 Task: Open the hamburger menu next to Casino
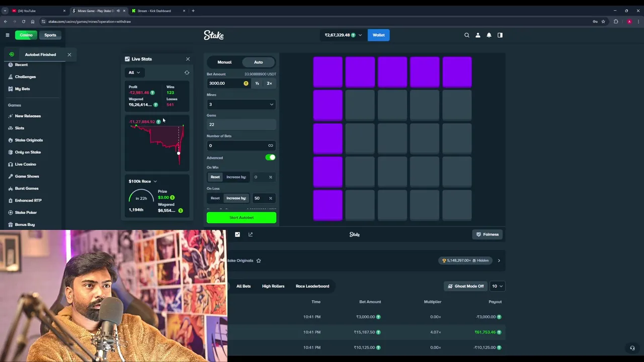(x=8, y=35)
